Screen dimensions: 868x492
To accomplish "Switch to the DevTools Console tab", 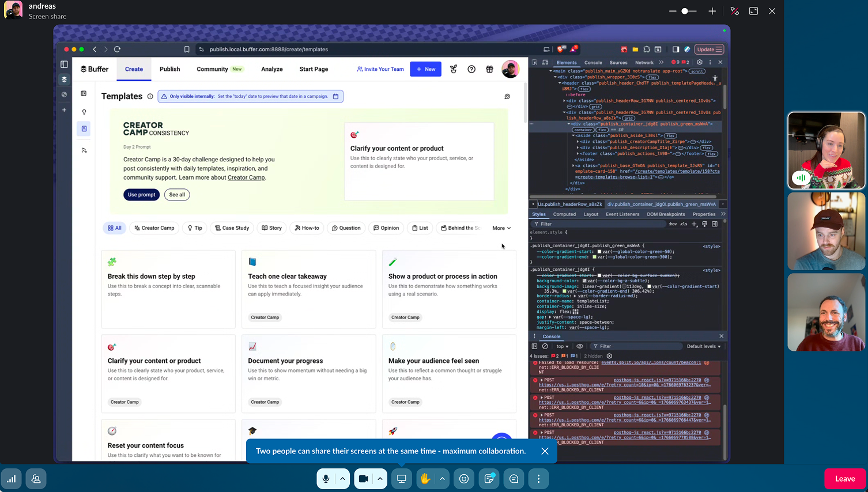I will coord(593,63).
